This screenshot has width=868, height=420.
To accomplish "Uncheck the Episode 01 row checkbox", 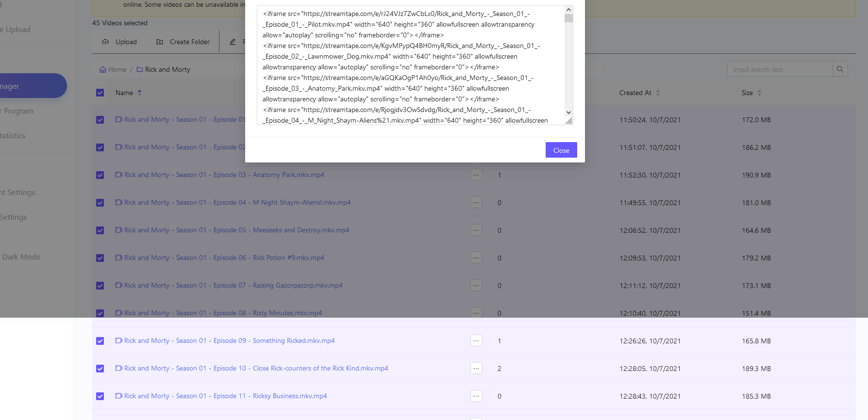I will (100, 120).
